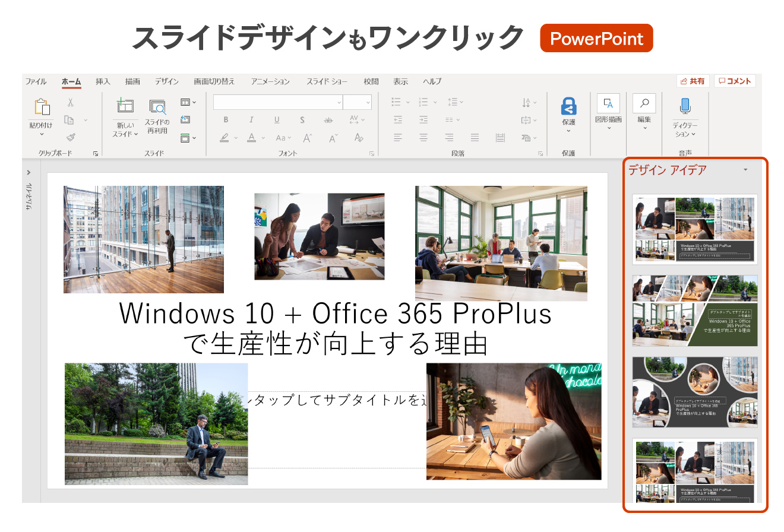
Task: Toggle Strikethrough formatting
Action: [328, 120]
